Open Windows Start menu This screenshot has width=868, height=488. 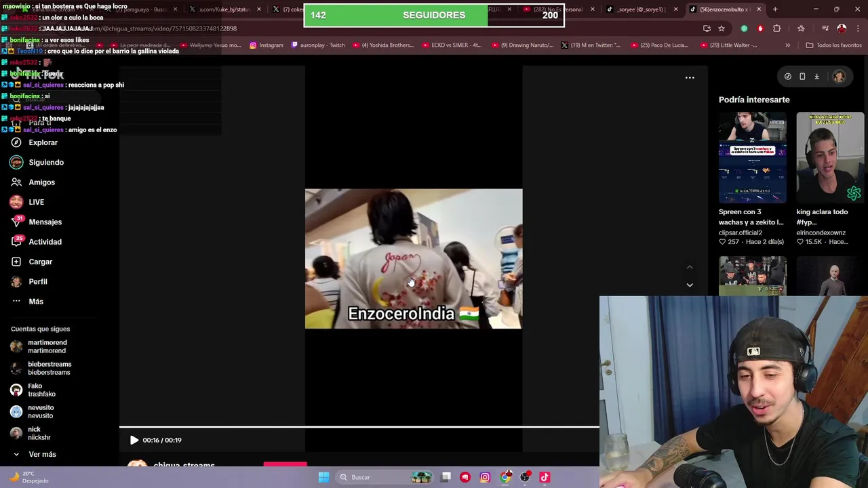323,477
